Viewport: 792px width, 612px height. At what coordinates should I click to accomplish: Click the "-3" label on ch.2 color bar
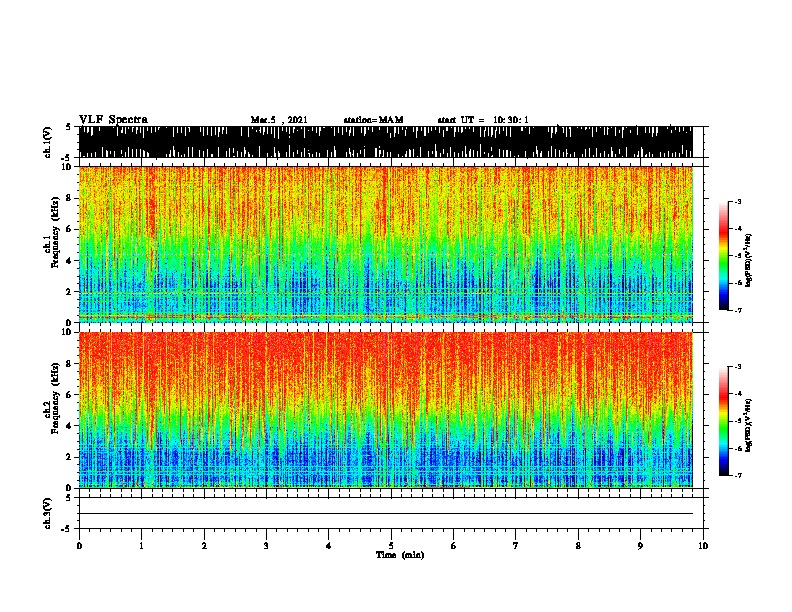coord(737,367)
